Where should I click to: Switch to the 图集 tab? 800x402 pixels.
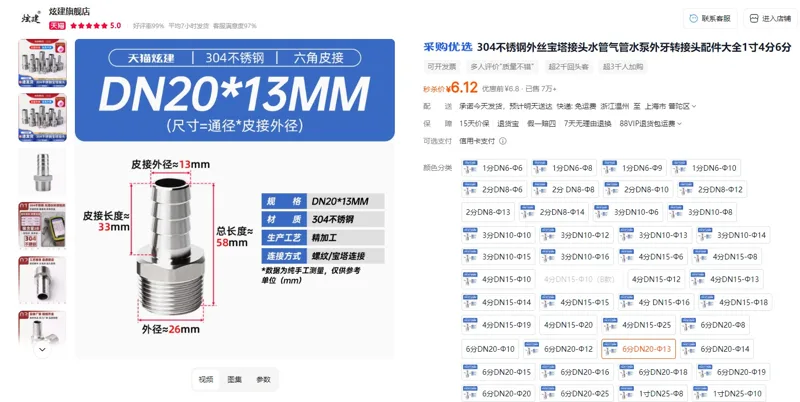pyautogui.click(x=235, y=379)
